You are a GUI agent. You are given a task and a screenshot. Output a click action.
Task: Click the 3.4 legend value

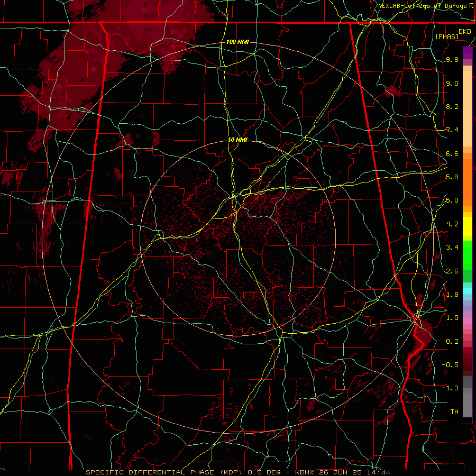pos(452,248)
